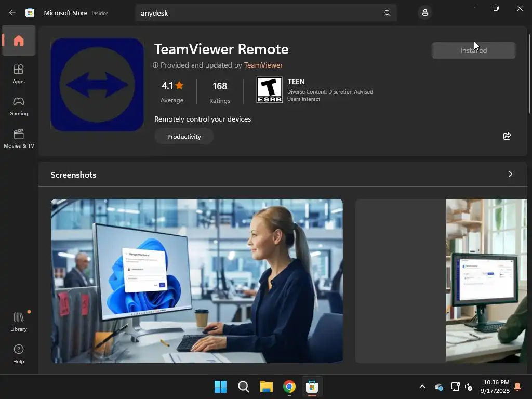Screen dimensions: 532x399
Task: Open Windows taskbar search
Action: coord(243,387)
